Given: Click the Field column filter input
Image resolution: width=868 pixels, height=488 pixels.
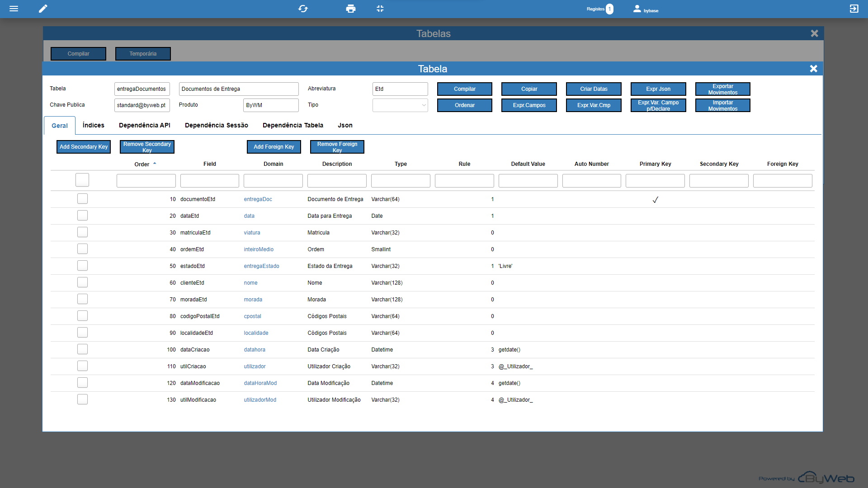Looking at the screenshot, I should tap(209, 181).
